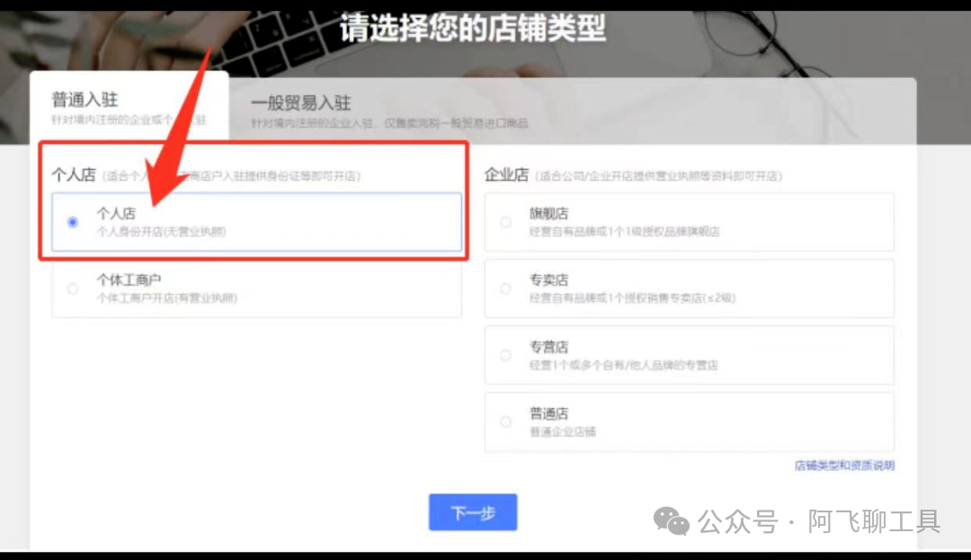
Task: Open the 店铺类型和资质说明 link
Action: 844,466
